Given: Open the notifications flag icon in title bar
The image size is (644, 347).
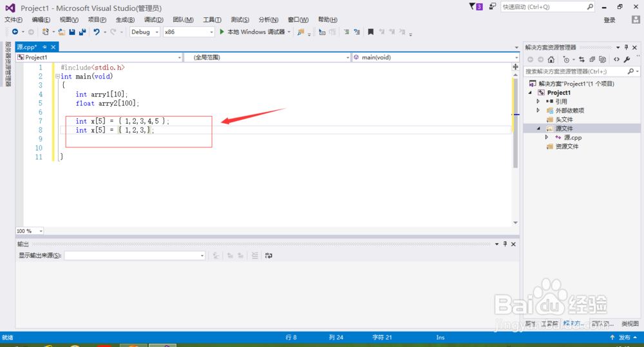Looking at the screenshot, I should coord(476,6).
